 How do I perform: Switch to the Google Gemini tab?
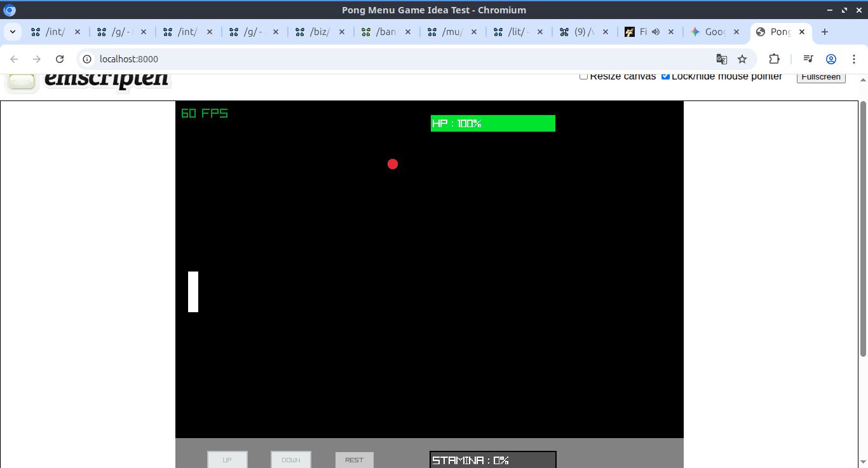point(715,32)
